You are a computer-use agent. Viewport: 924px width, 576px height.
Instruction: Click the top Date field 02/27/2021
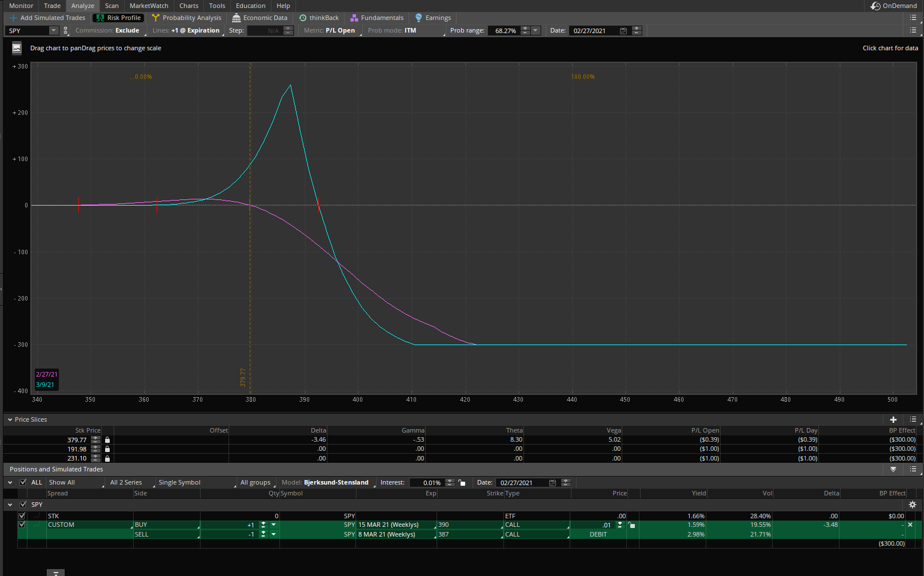pyautogui.click(x=594, y=31)
